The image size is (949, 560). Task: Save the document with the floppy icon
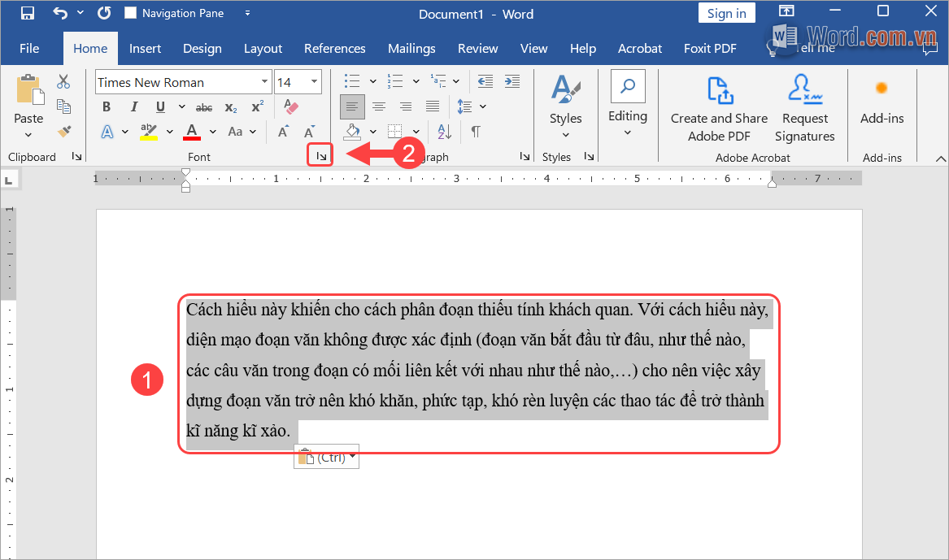coord(27,13)
